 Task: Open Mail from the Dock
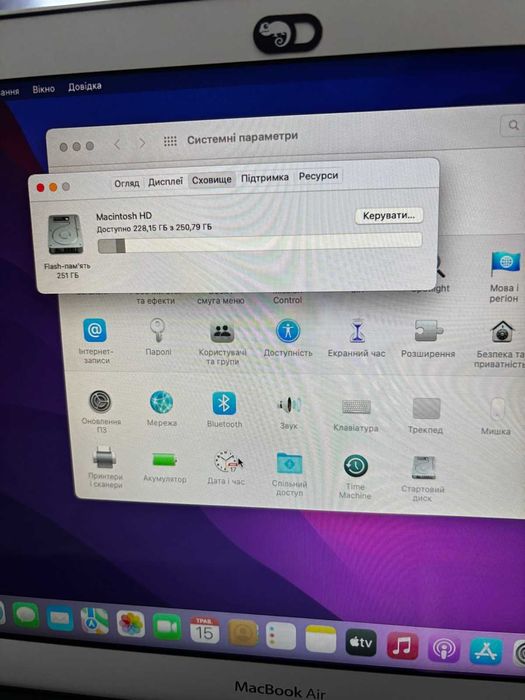60,618
